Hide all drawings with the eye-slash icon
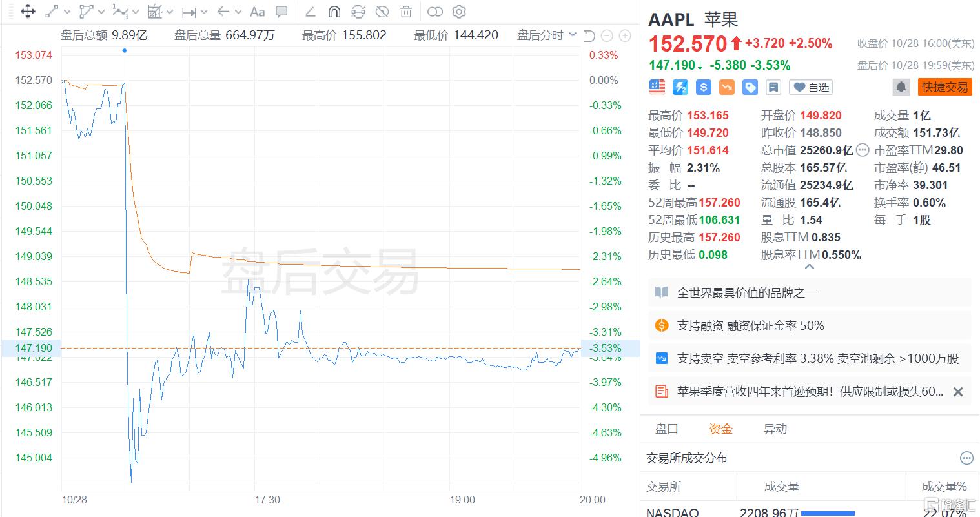 tap(382, 12)
